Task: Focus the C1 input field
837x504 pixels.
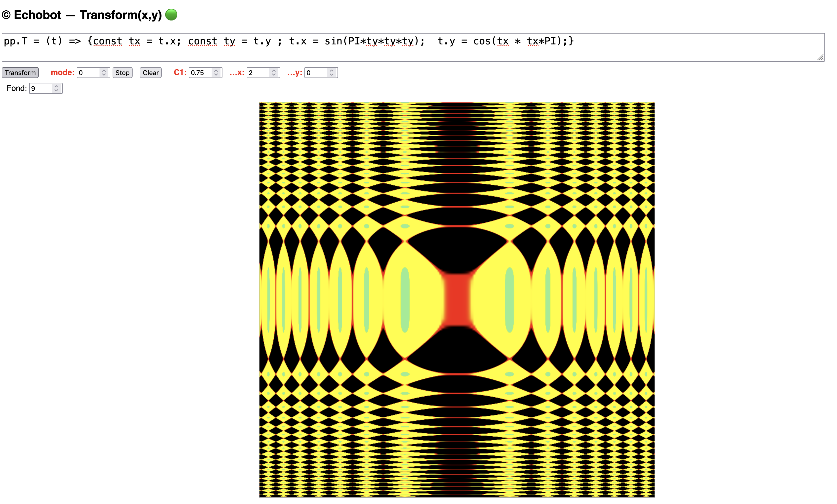Action: click(x=200, y=73)
